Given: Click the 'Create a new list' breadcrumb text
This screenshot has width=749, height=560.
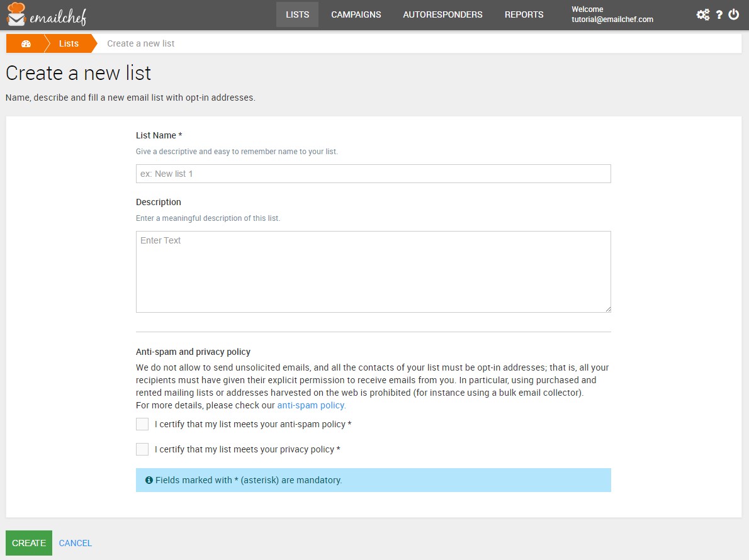Looking at the screenshot, I should [x=140, y=44].
